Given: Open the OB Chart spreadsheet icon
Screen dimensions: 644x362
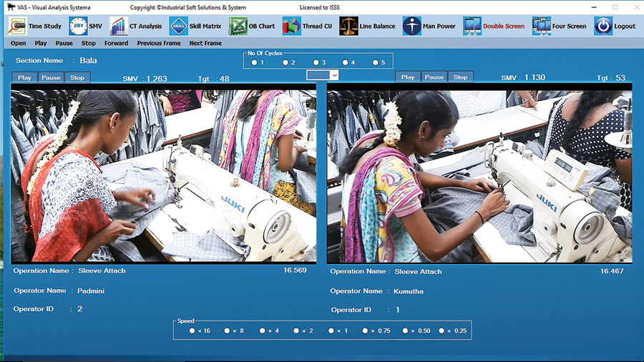Looking at the screenshot, I should [x=238, y=26].
